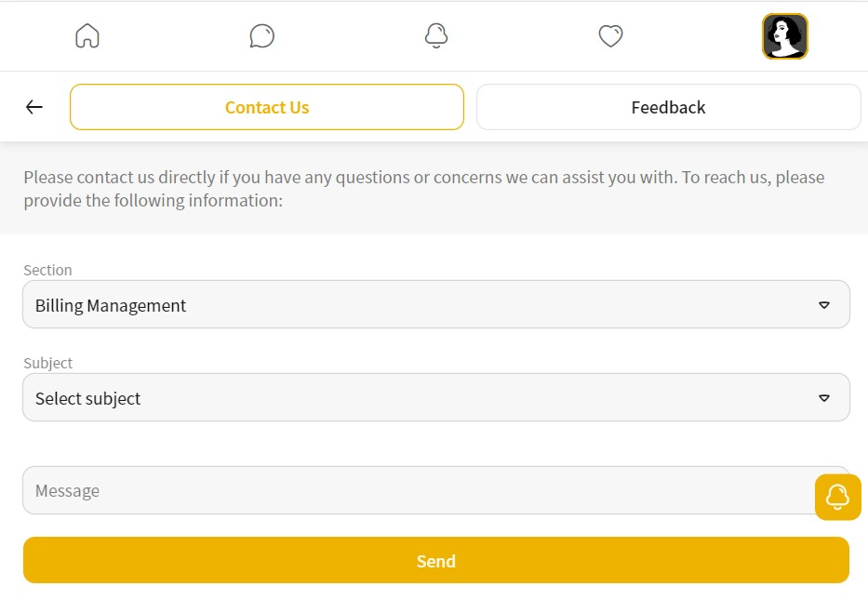Open notifications bell in top navigation
Viewport: 868px width, 600px height.
(x=435, y=36)
